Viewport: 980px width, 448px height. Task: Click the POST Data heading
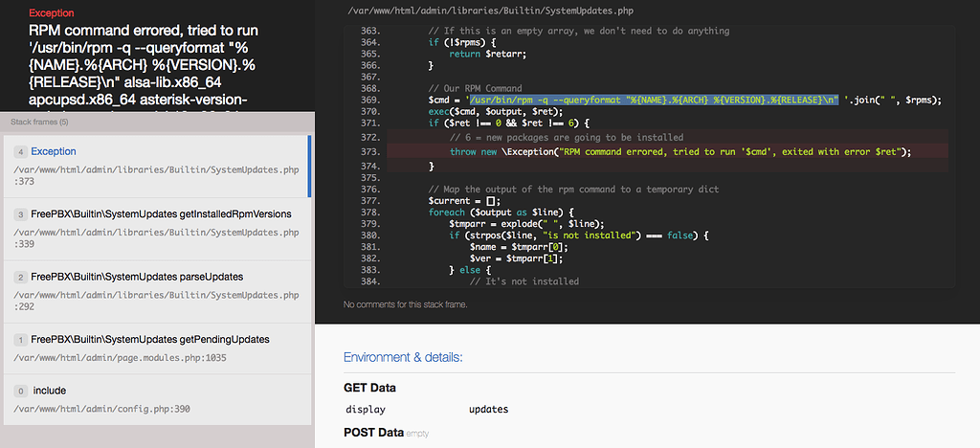click(373, 432)
